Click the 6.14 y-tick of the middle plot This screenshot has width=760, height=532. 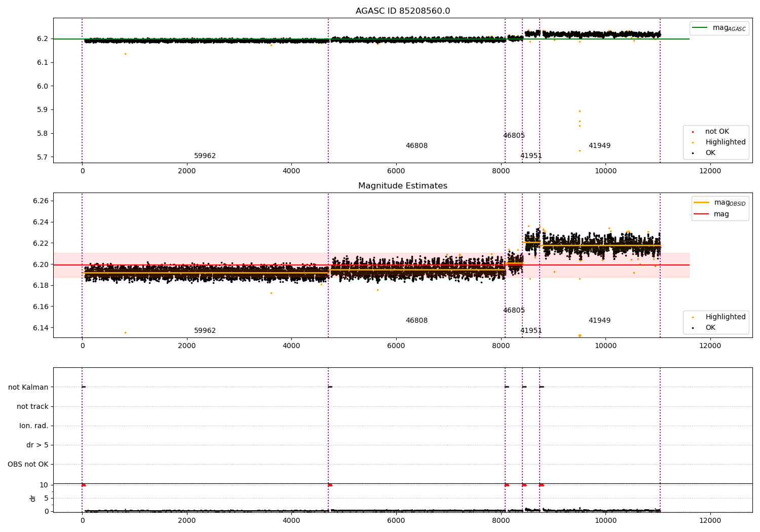(40, 328)
